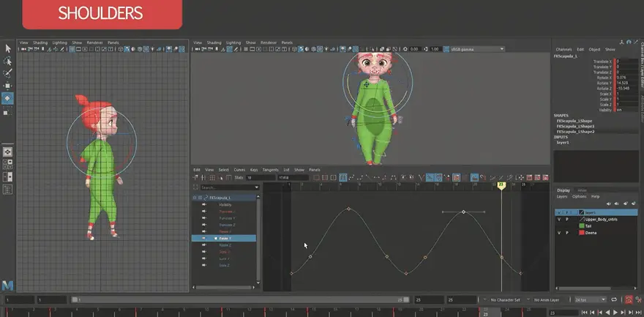The height and width of the screenshot is (317, 644).
Task: Activate the Lasso select tool
Action: click(7, 61)
